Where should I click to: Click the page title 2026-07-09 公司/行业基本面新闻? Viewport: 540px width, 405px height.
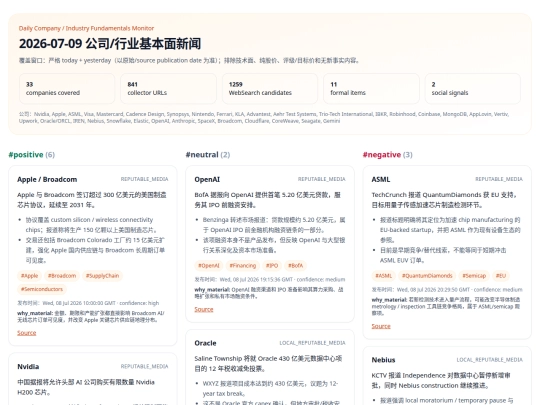click(110, 44)
